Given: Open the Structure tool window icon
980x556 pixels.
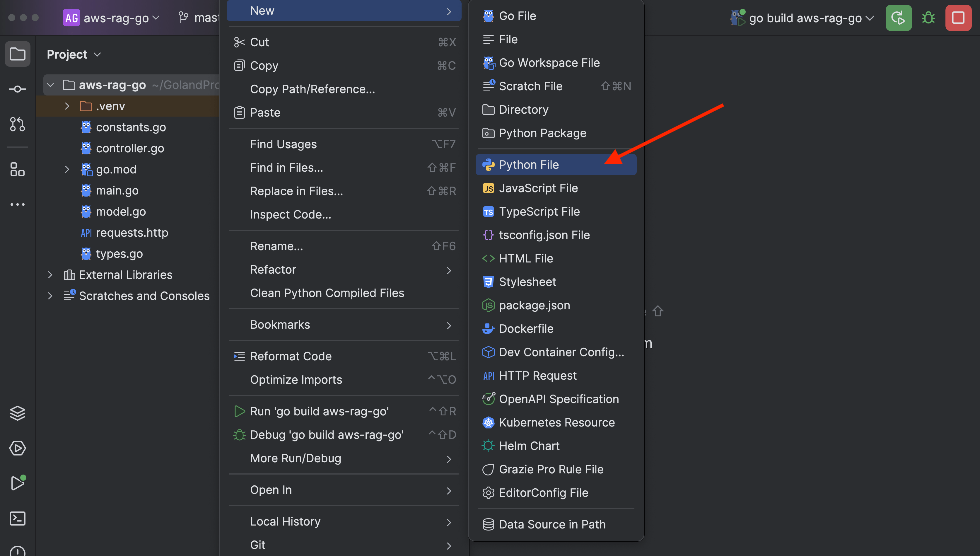Looking at the screenshot, I should coord(18,169).
